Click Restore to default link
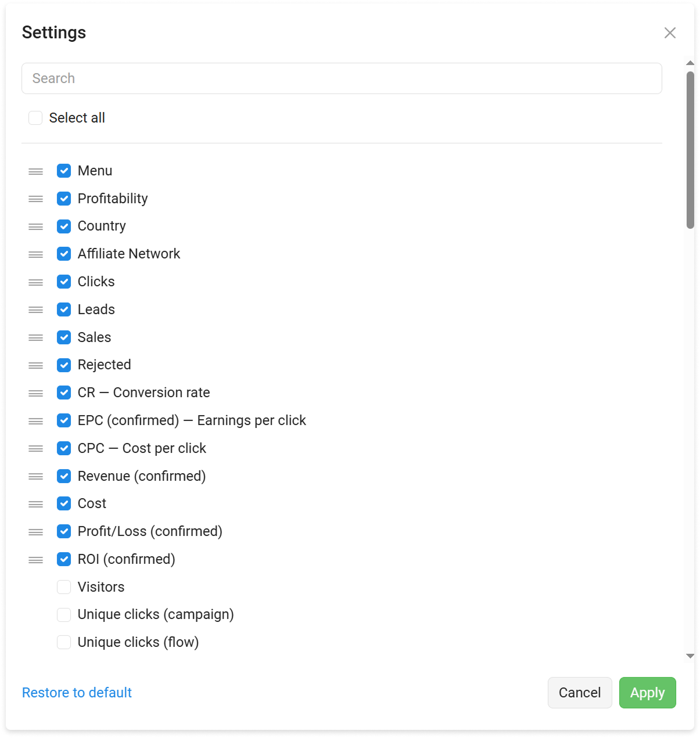 [77, 693]
